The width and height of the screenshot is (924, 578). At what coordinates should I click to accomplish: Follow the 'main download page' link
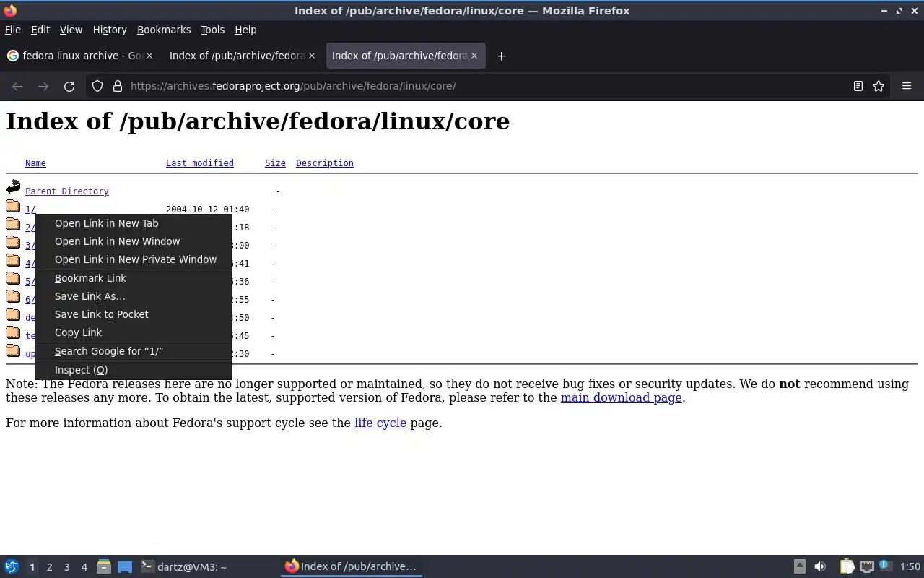[622, 397]
